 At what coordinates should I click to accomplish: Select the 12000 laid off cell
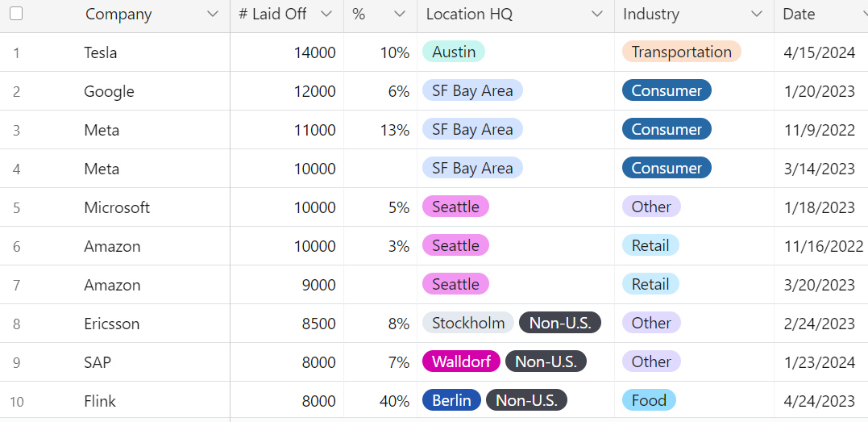[x=314, y=91]
